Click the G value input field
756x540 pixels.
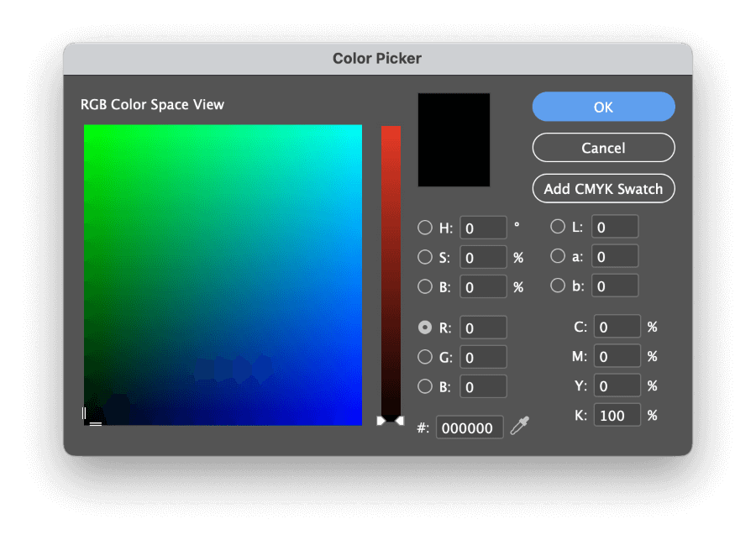[x=483, y=357]
